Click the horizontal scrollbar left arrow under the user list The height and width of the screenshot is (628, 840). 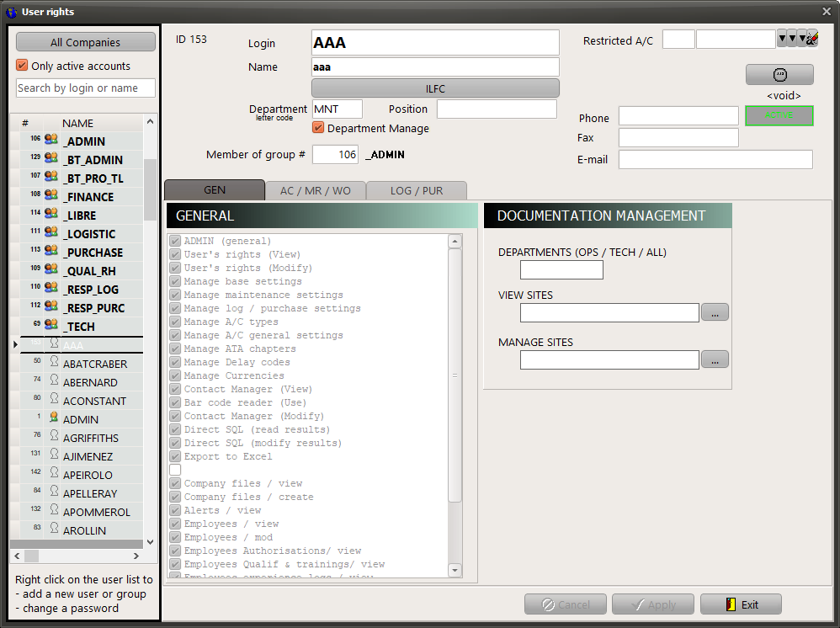17,556
